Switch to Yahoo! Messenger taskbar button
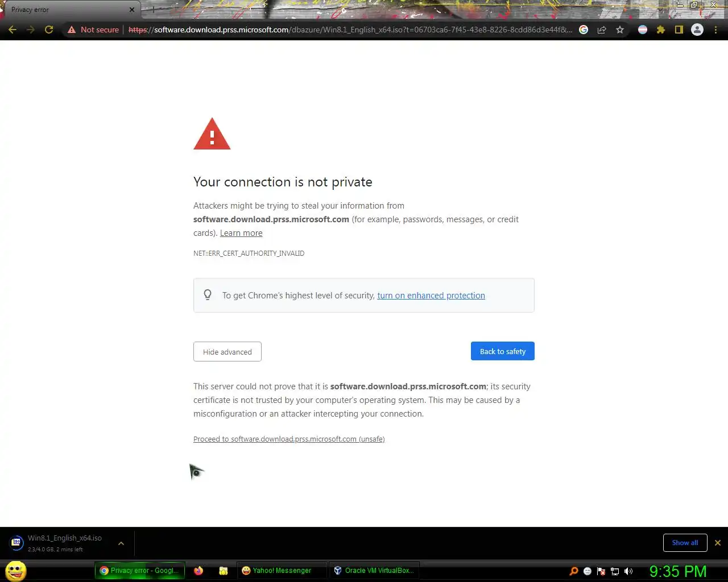 coord(282,571)
